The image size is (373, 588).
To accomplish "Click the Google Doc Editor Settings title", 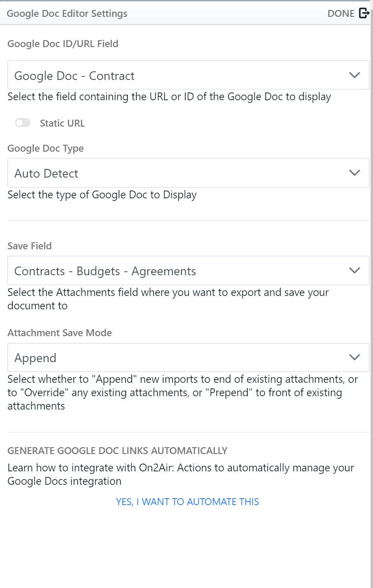I will coord(67,13).
